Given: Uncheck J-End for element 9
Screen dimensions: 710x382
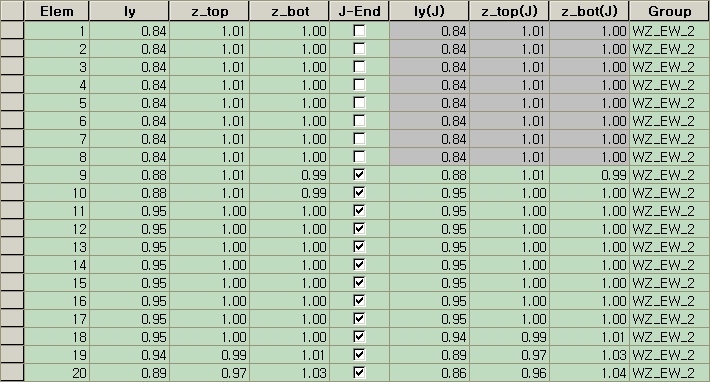Looking at the screenshot, I should 359,175.
